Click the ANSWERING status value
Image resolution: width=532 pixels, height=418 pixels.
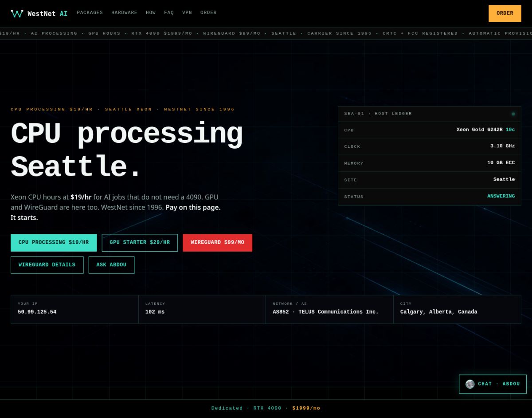point(501,196)
